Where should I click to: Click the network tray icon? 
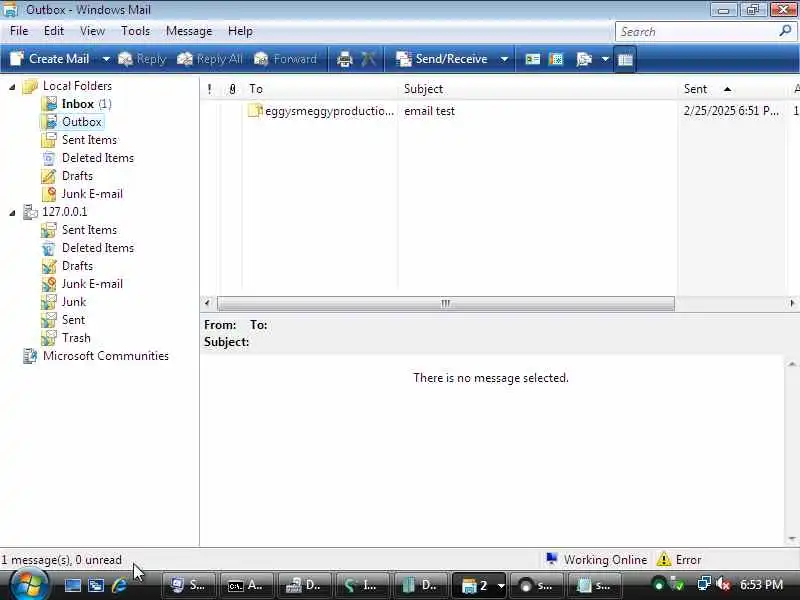pyautogui.click(x=704, y=584)
